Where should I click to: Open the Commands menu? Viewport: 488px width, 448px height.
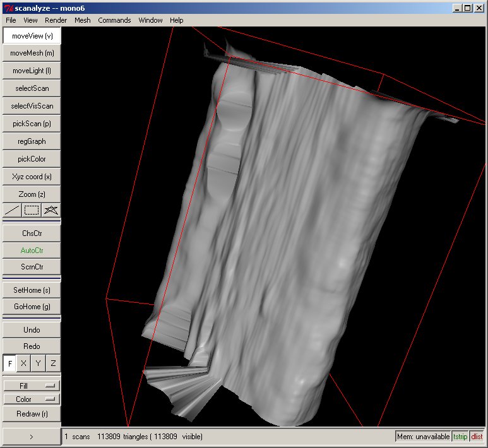point(114,20)
